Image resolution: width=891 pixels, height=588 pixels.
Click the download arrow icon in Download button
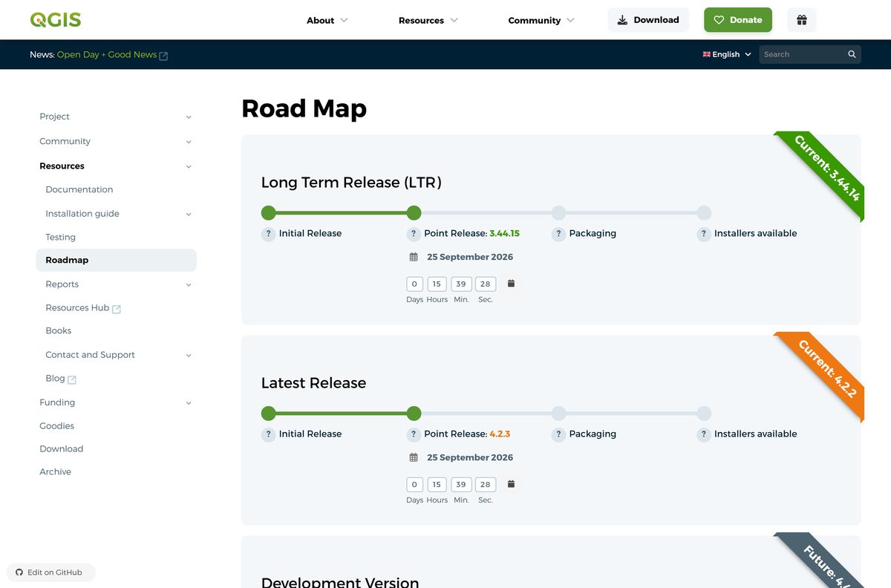click(622, 20)
